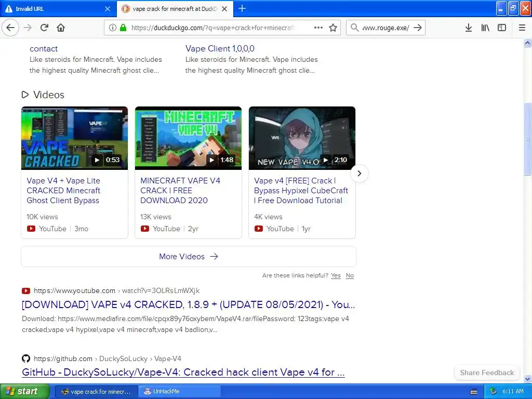Click the Share Feedback button
The image size is (532, 399).
tap(487, 373)
